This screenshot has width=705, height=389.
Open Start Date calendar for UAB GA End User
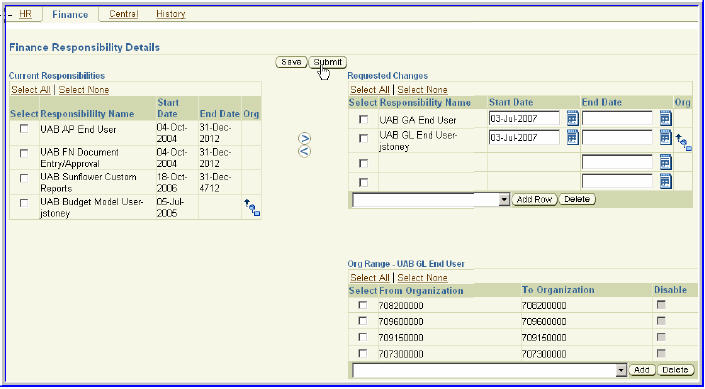[572, 119]
